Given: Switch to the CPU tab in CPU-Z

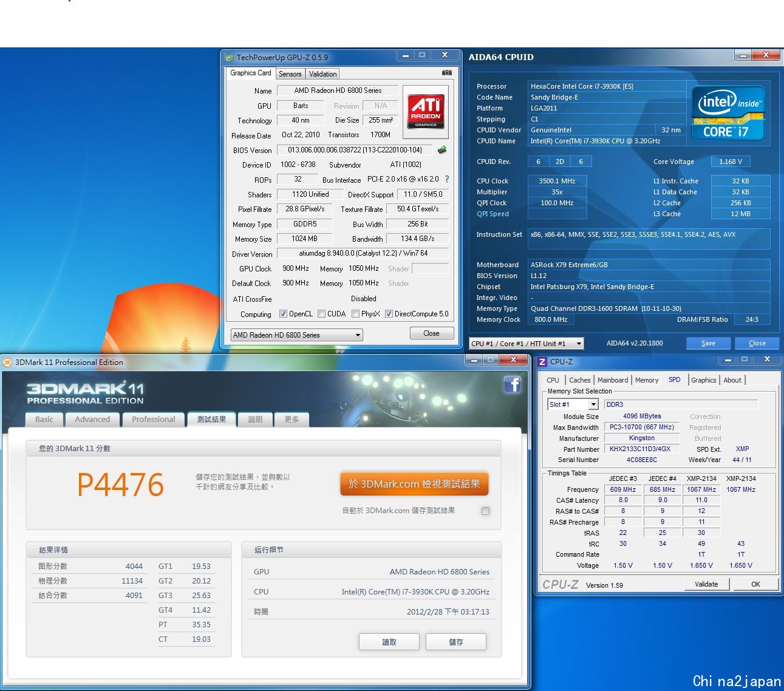Looking at the screenshot, I should pyautogui.click(x=553, y=380).
